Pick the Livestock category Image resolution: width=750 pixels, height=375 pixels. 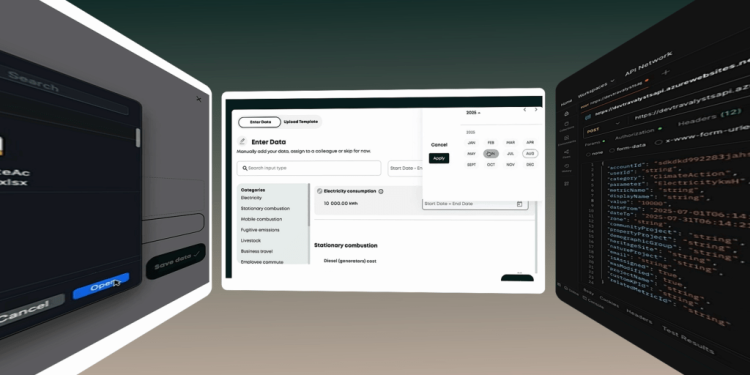point(251,241)
